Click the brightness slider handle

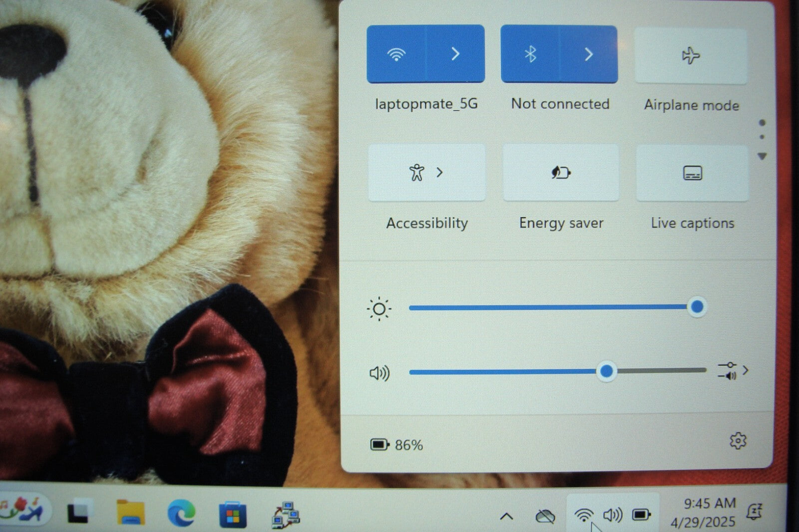[697, 307]
